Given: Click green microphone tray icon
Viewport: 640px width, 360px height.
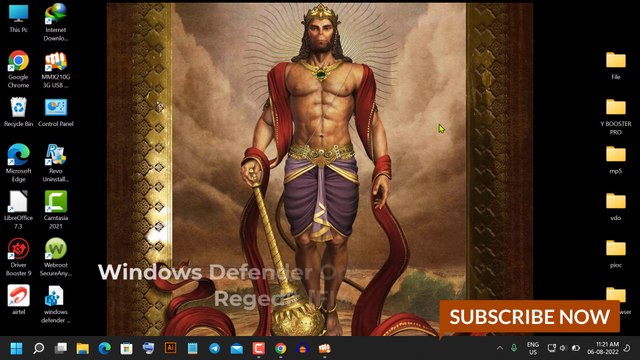Looking at the screenshot, I should click(x=514, y=348).
